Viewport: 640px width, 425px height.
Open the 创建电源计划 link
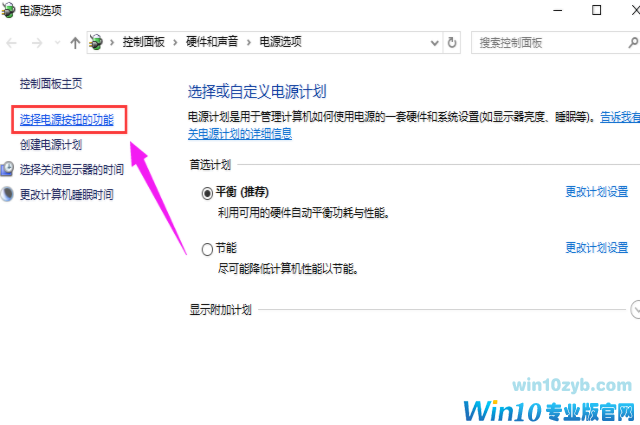(51, 145)
